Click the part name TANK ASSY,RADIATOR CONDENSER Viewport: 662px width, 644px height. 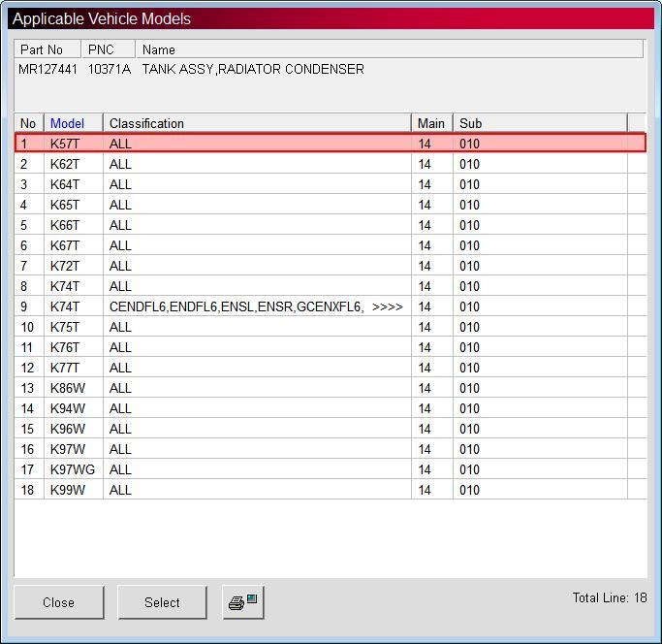(253, 69)
